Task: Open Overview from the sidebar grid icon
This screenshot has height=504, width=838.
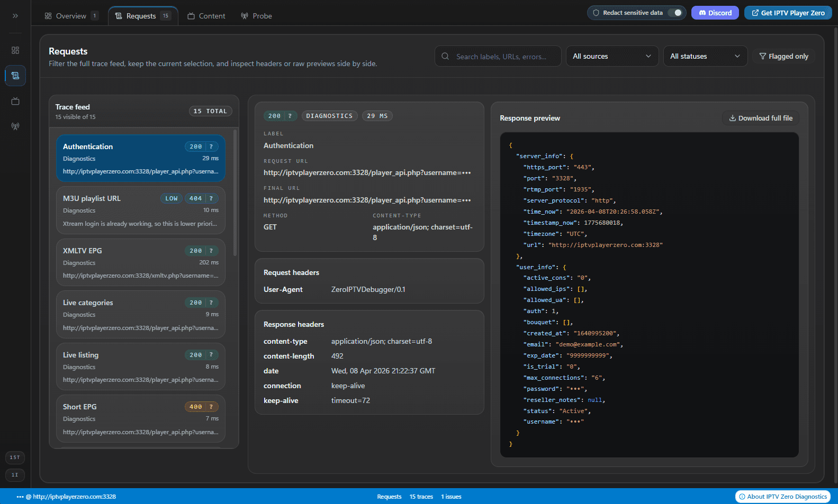Action: click(x=15, y=50)
